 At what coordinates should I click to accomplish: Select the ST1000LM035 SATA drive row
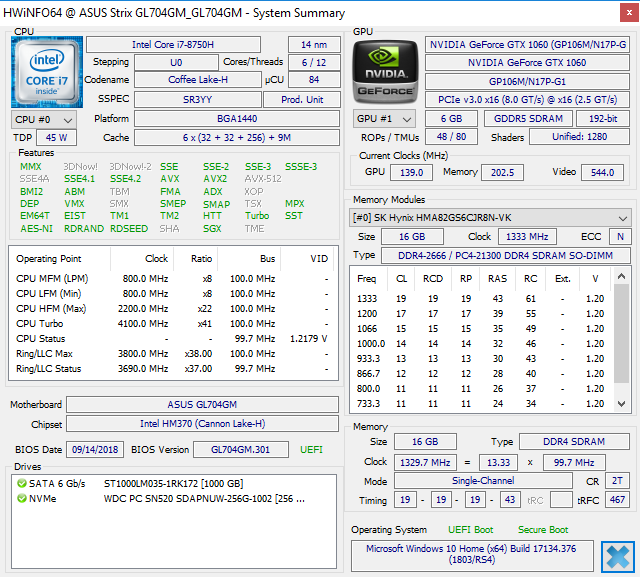tap(174, 484)
